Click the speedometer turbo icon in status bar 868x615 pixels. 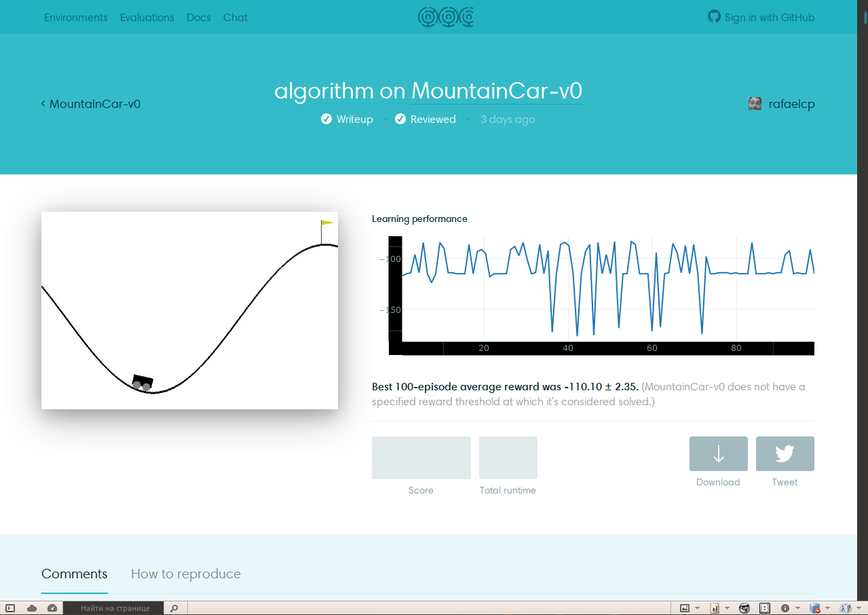(52, 608)
